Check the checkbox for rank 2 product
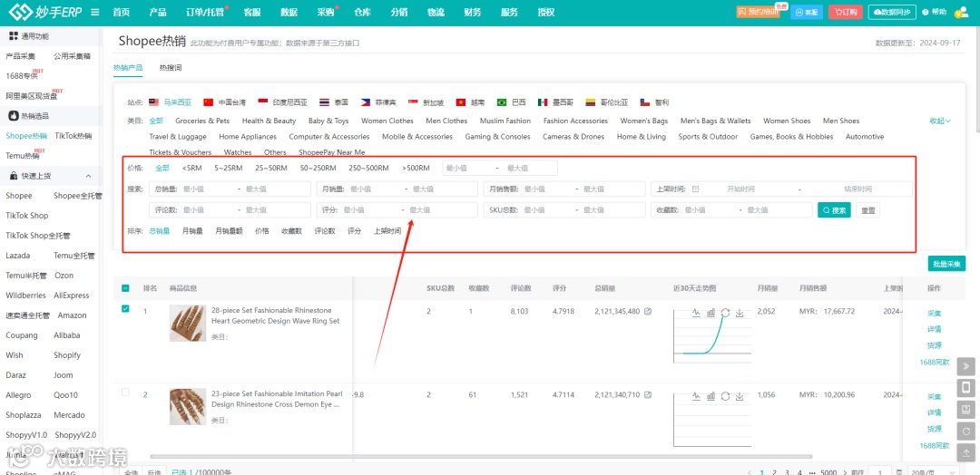 (x=125, y=392)
